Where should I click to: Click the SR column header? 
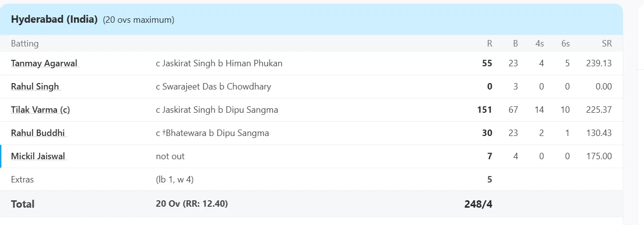click(x=607, y=44)
